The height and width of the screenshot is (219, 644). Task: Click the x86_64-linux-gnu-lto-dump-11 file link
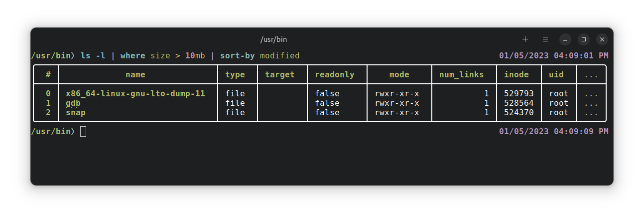pos(135,94)
